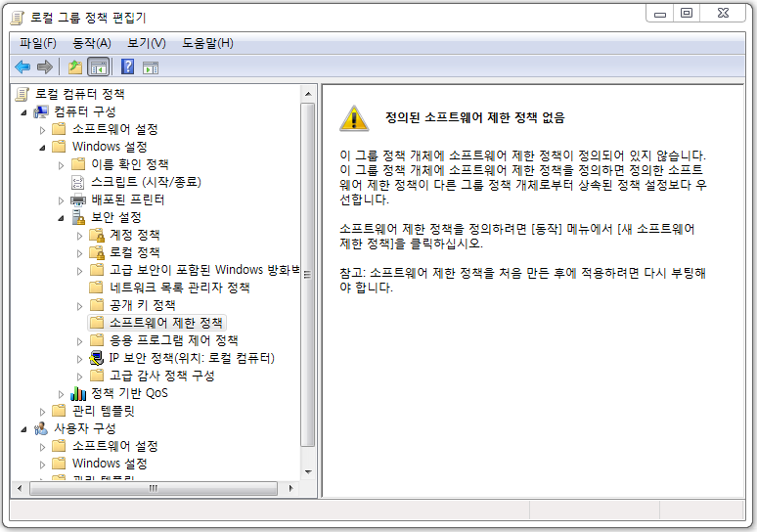Select the 배포된 프린터 tree item
This screenshot has height=532, width=757.
[x=128, y=199]
